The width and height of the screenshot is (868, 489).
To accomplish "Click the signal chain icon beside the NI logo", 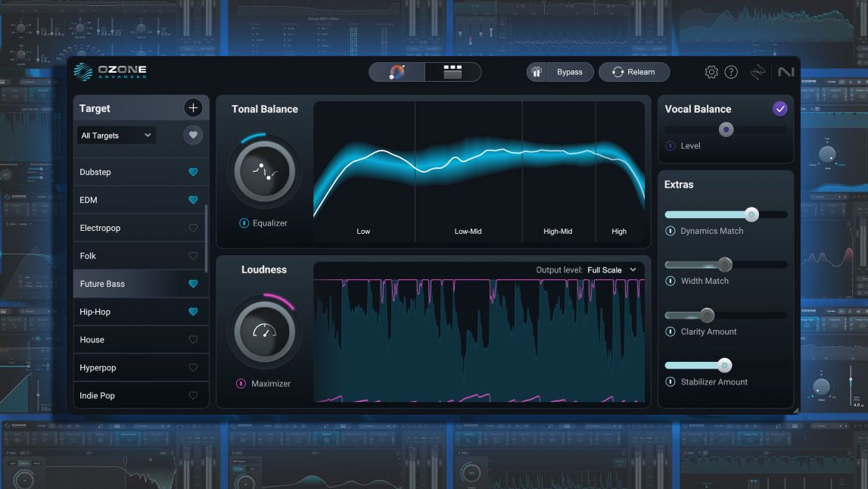I will pyautogui.click(x=759, y=71).
